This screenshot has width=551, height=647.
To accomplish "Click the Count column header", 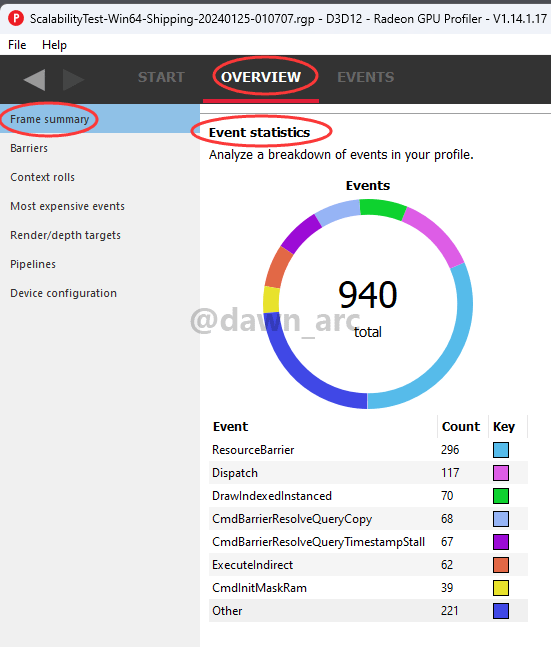I will click(462, 427).
